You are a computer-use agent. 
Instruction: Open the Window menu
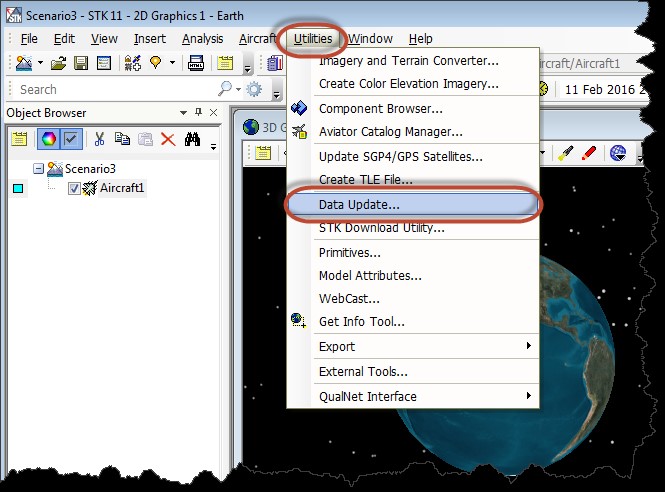tap(370, 39)
